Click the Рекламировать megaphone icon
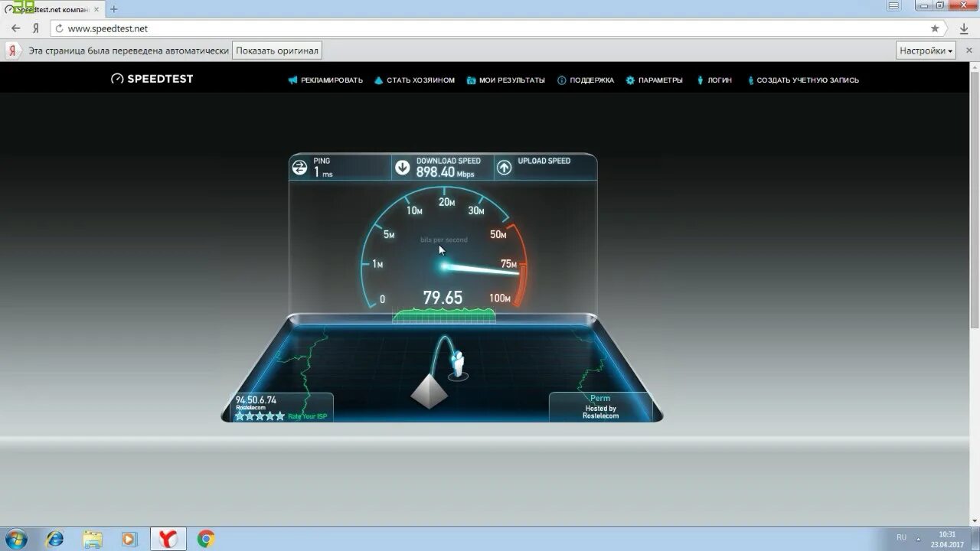 click(292, 80)
